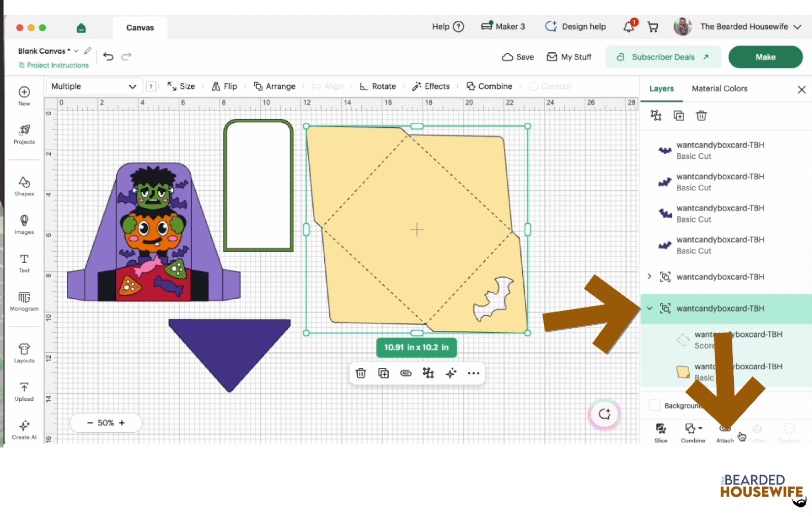Close the Layers panel

click(802, 89)
